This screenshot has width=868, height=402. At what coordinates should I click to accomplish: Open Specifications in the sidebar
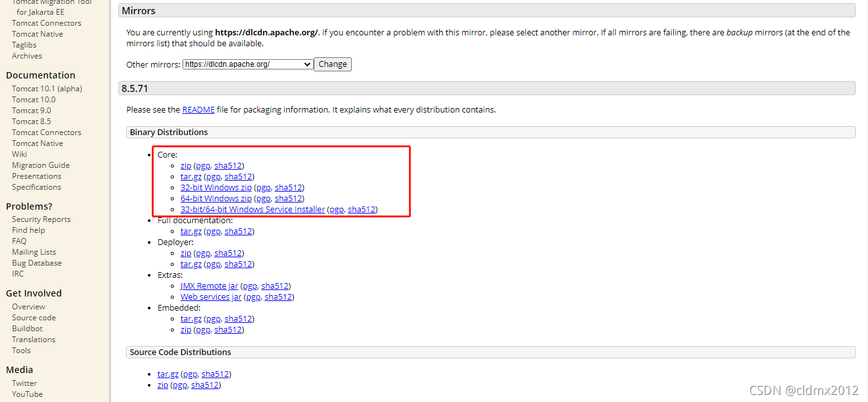[x=36, y=187]
